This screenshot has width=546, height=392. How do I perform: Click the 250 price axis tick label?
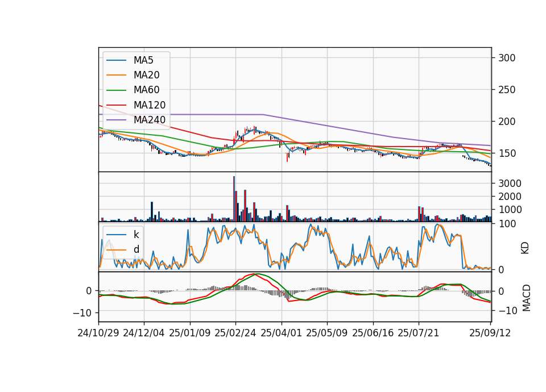coord(507,90)
